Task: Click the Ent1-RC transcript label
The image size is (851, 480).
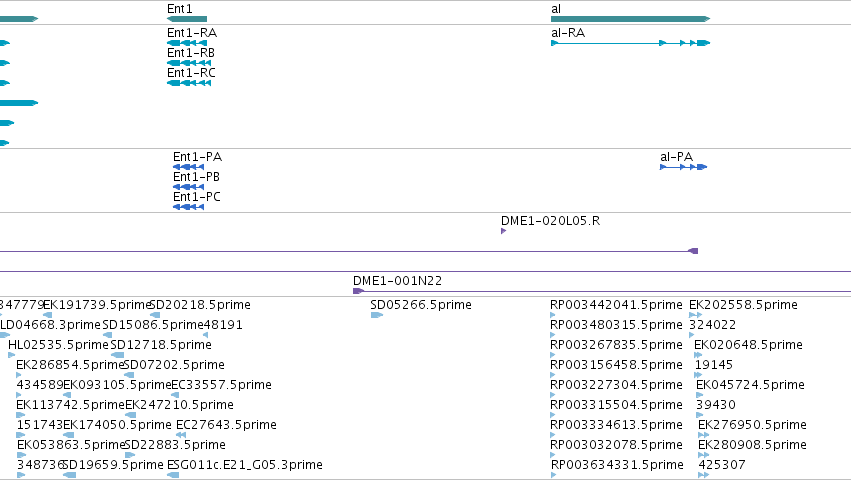Action: 191,73
